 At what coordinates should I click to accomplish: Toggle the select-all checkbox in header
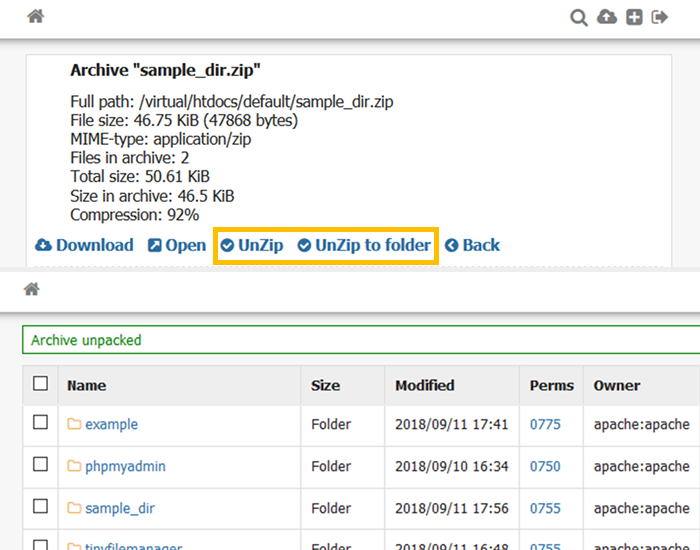tap(40, 383)
